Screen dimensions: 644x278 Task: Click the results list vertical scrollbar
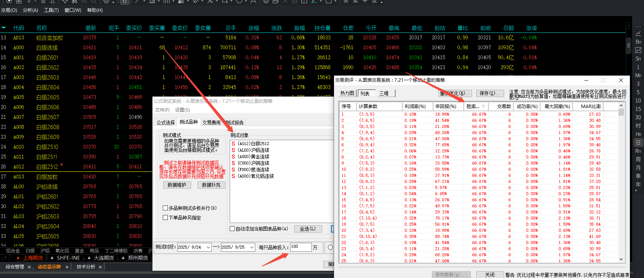tap(621, 183)
